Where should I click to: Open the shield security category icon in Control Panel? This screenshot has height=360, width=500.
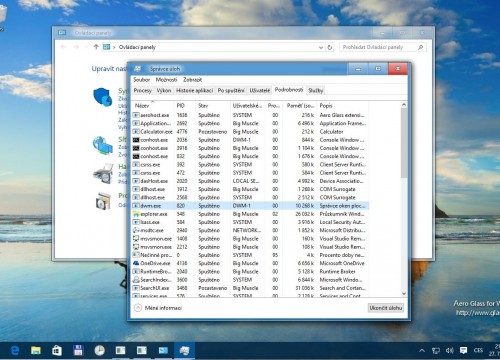coord(103,97)
